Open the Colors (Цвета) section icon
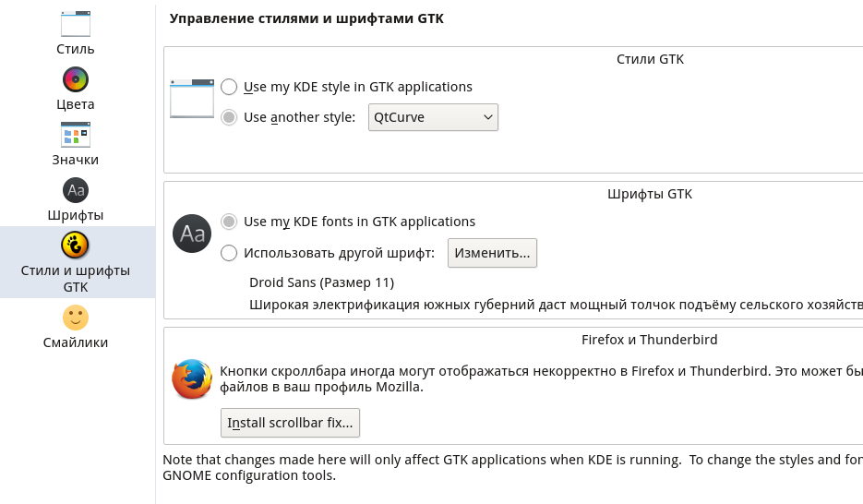Image resolution: width=863 pixels, height=504 pixels. point(76,79)
